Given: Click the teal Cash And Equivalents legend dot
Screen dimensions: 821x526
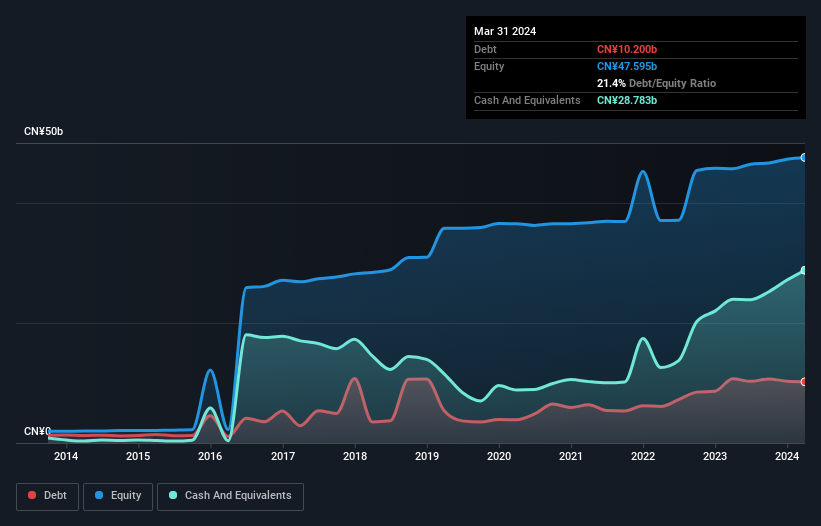Looking at the screenshot, I should click(173, 495).
